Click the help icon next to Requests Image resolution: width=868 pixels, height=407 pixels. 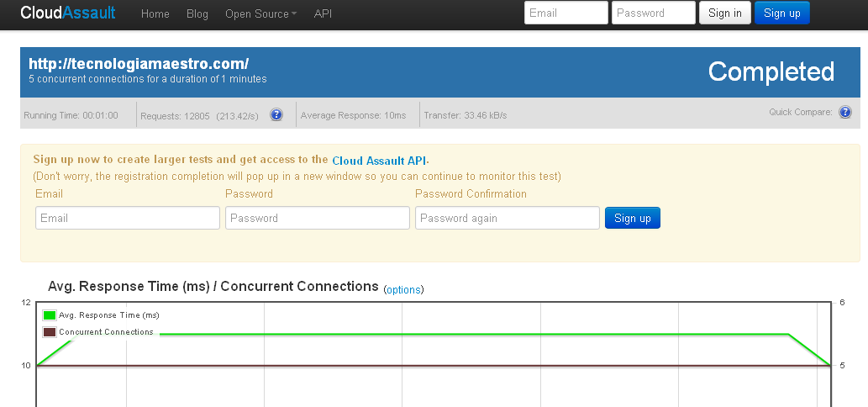(276, 115)
